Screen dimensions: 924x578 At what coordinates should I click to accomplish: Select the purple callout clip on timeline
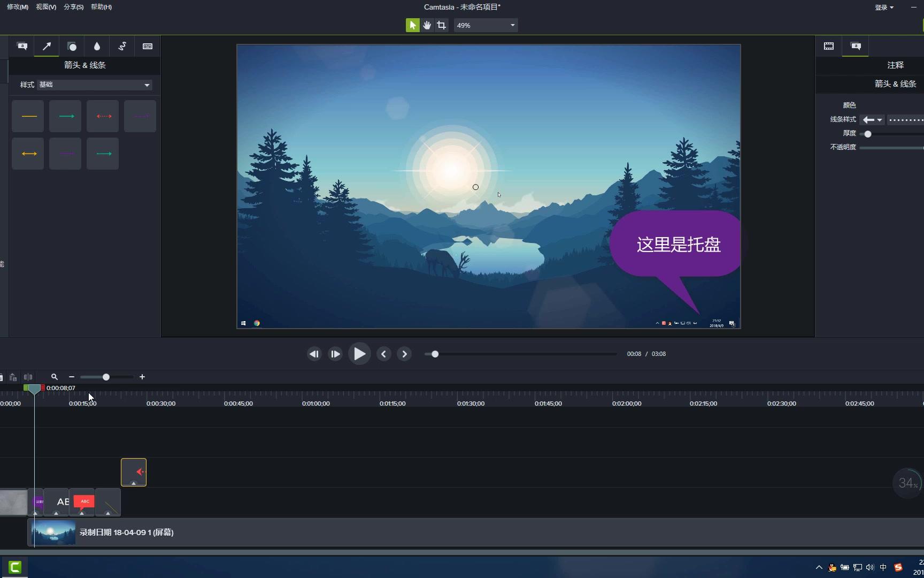point(36,502)
